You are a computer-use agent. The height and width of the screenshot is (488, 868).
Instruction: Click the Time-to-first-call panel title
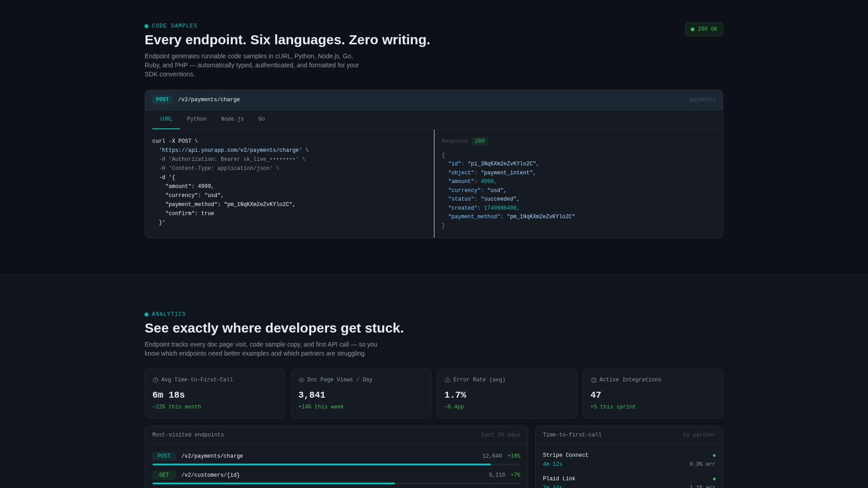572,435
